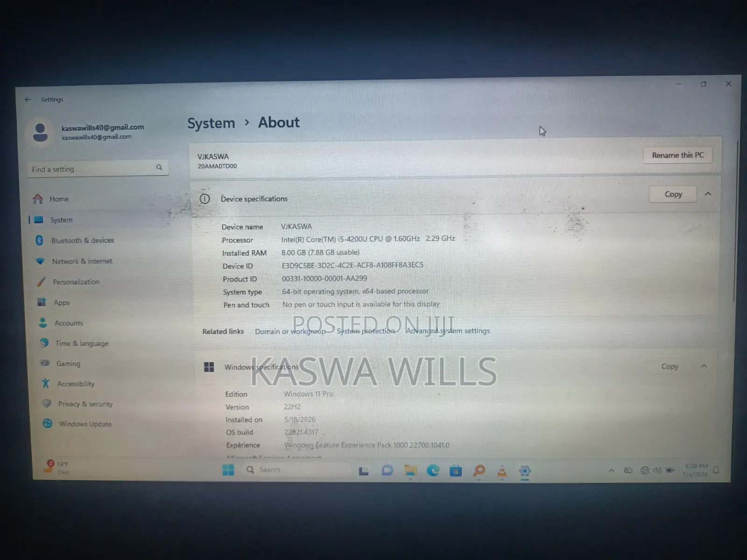
Task: Open the magnifier search app on taskbar
Action: coord(479,471)
